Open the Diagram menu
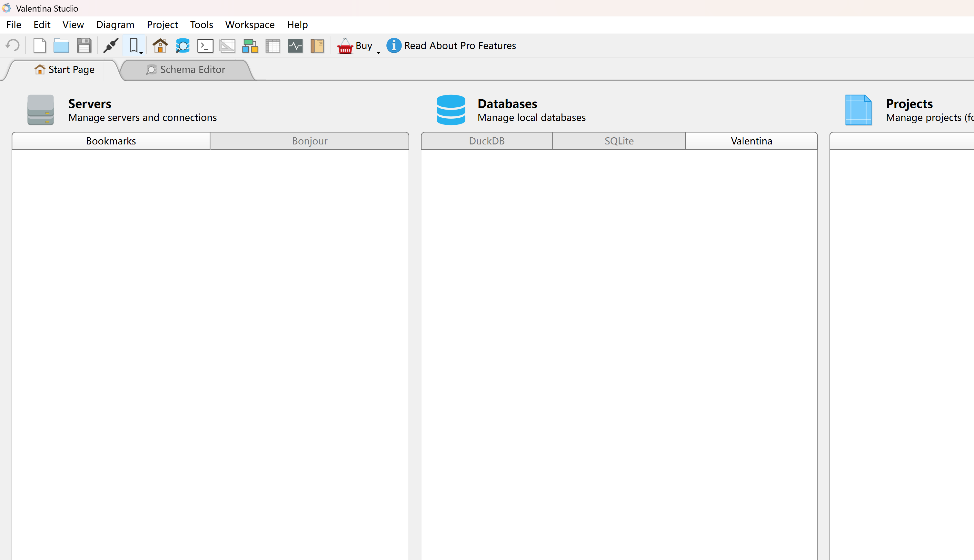The height and width of the screenshot is (560, 974). pos(115,25)
